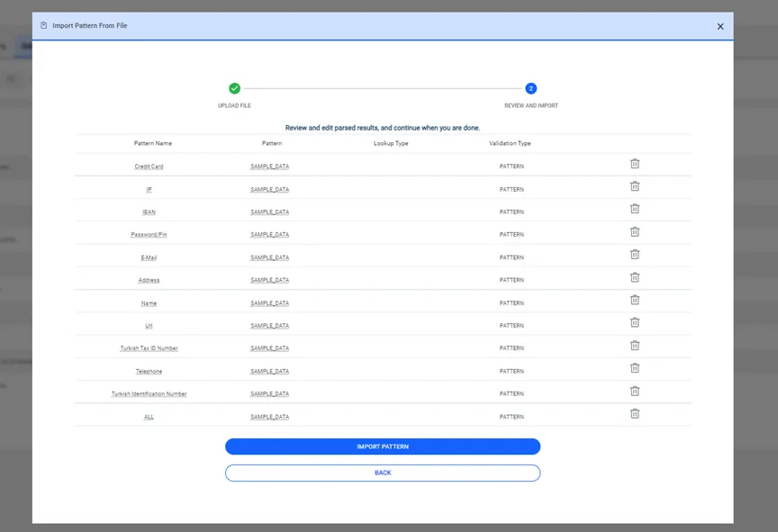Open SAMPLE_DATA pattern for Url
The height and width of the screenshot is (532, 778).
click(269, 326)
